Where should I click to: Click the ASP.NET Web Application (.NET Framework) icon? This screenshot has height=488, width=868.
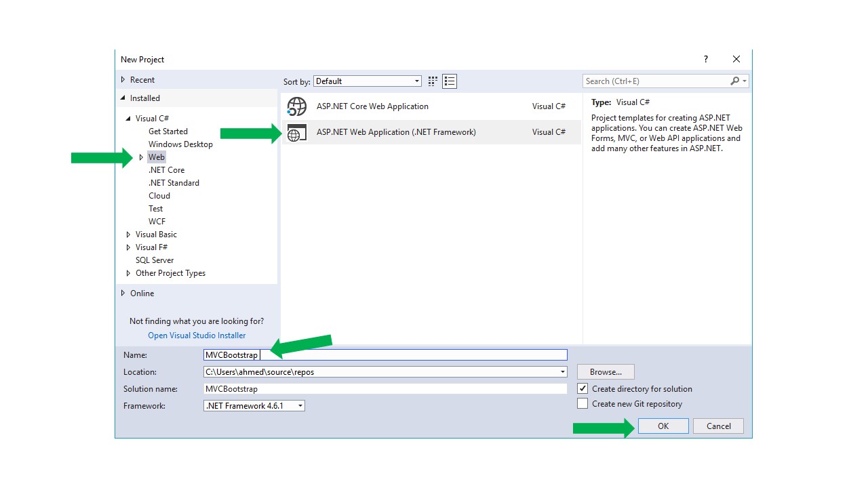click(x=297, y=132)
